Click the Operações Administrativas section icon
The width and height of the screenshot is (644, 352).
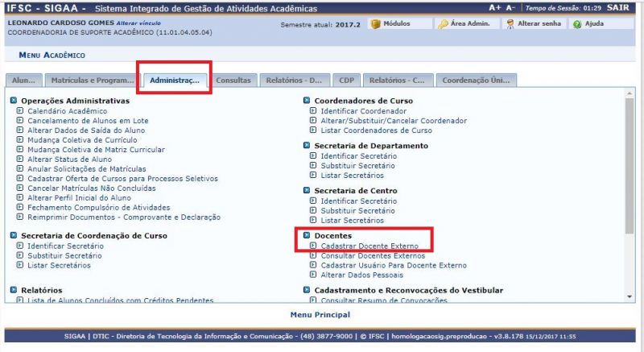(x=14, y=101)
